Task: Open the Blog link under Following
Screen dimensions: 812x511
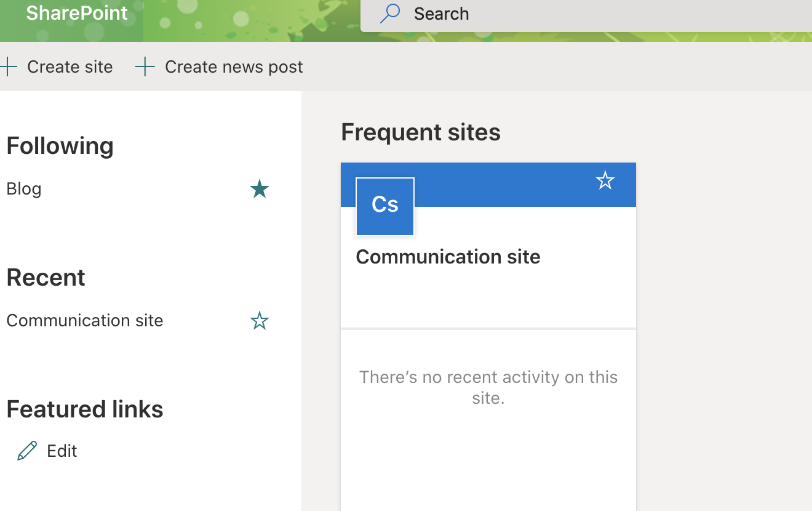Action: (x=24, y=189)
